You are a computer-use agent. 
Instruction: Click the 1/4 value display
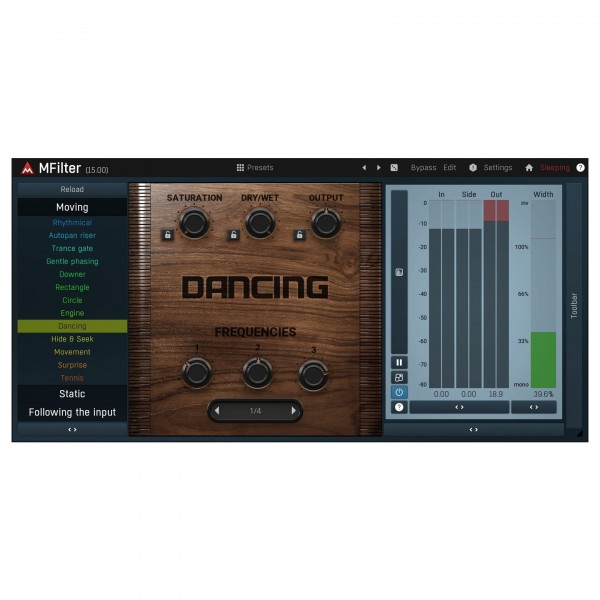[255, 411]
